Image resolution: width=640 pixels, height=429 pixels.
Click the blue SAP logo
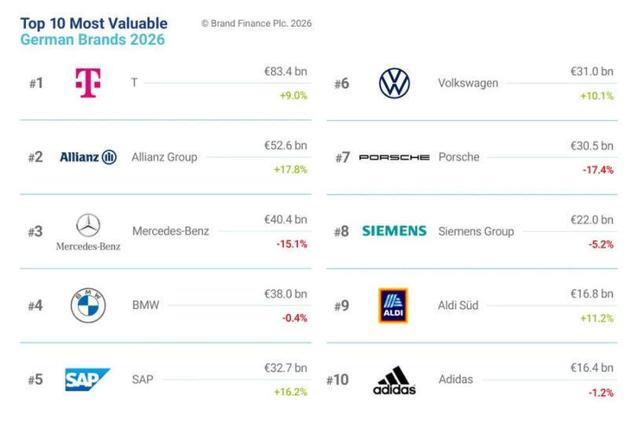(87, 380)
